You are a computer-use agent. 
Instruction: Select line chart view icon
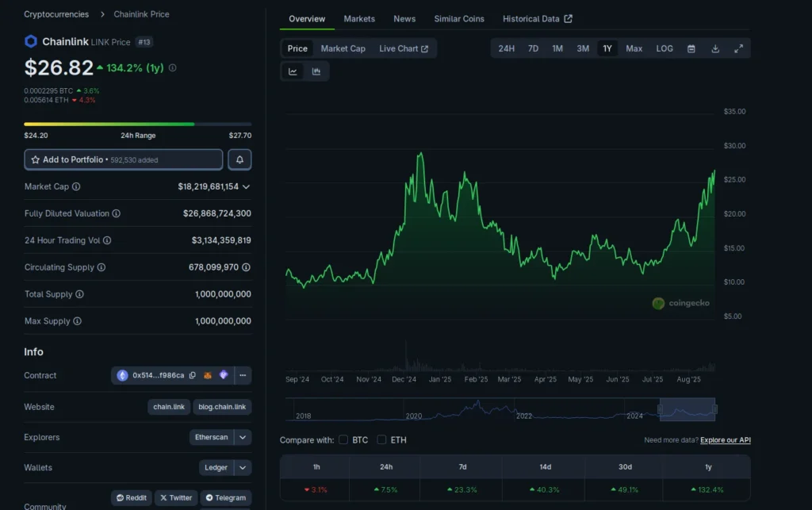[293, 71]
